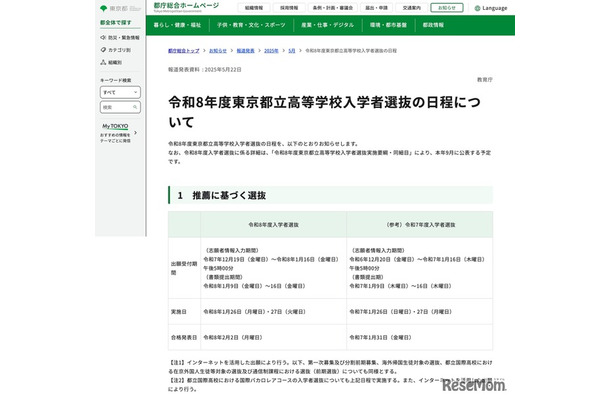The width and height of the screenshot is (610, 400).
Task: Click the 届出・申請 header button
Action: [x=377, y=8]
